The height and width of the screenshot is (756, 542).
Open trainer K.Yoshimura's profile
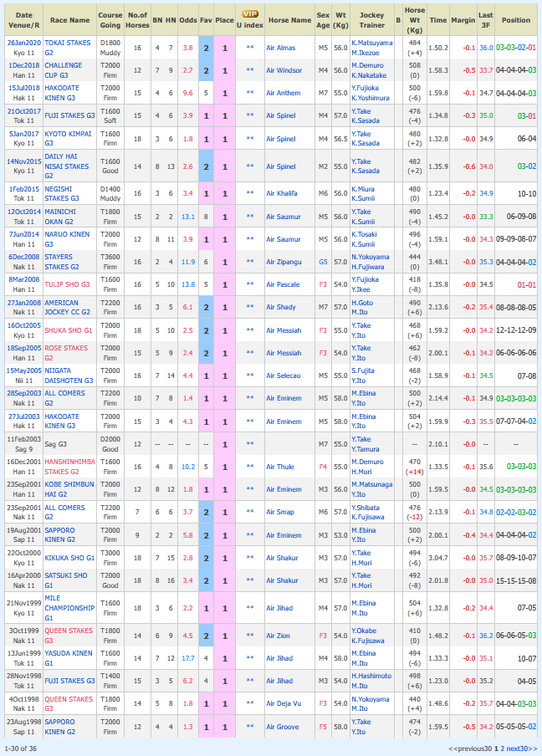371,98
